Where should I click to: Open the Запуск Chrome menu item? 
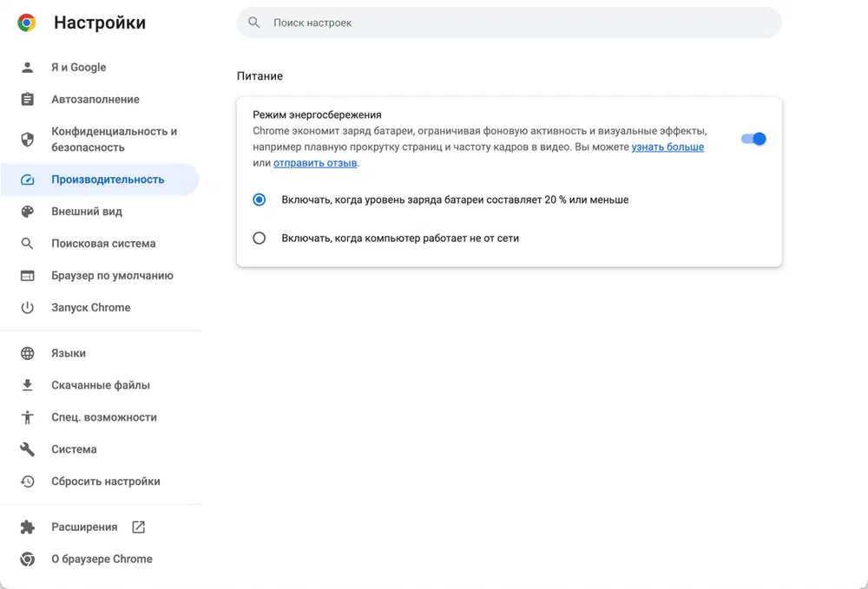[91, 308]
